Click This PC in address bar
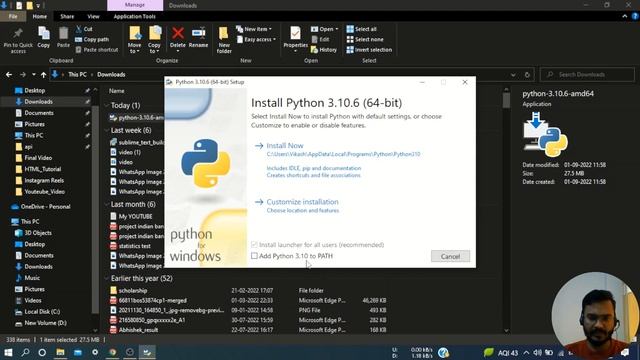The width and height of the screenshot is (640, 360). coord(77,75)
